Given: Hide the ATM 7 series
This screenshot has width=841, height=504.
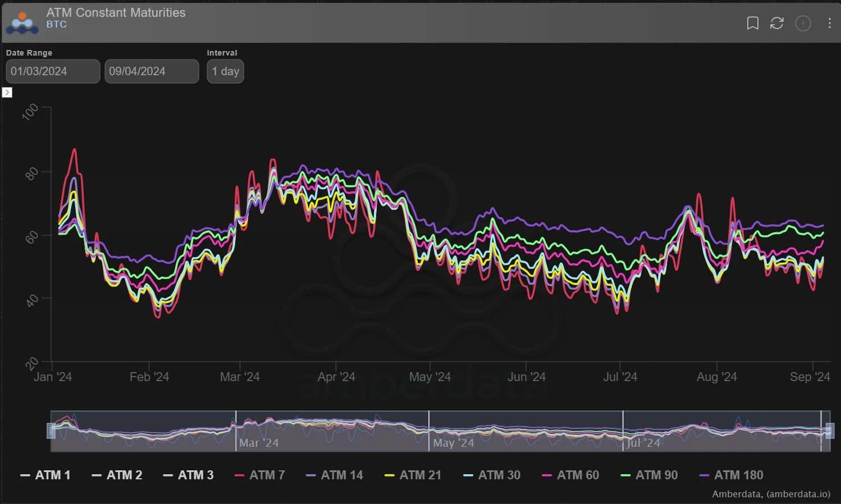Looking at the screenshot, I should pyautogui.click(x=260, y=475).
